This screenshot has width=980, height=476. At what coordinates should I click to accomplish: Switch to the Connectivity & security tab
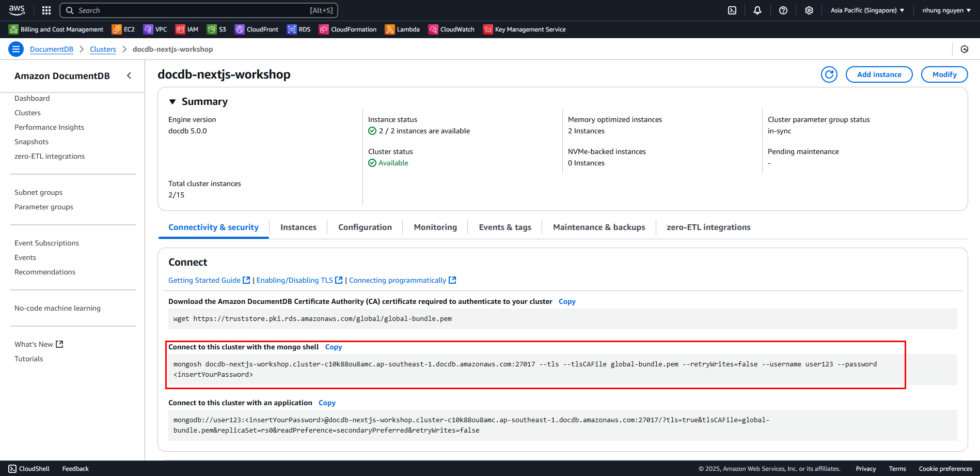(x=213, y=227)
